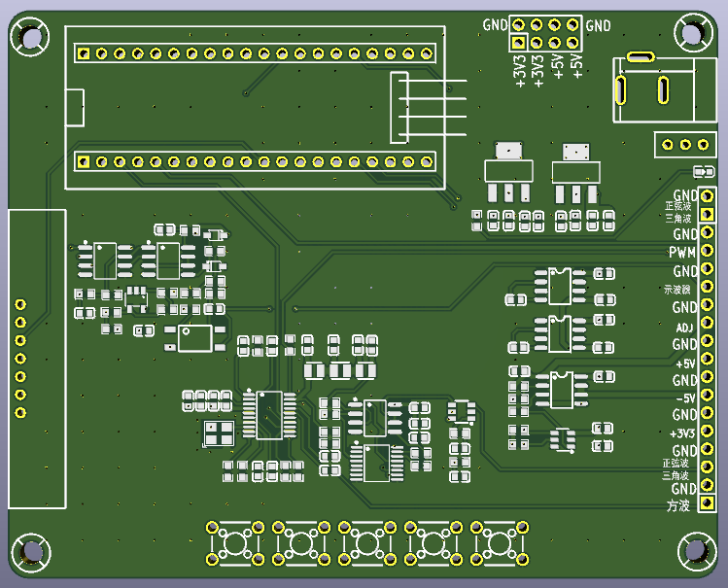Screen dimensions: 728x588
Task: Click the ADJ silkscreen label
Action: [x=684, y=328]
